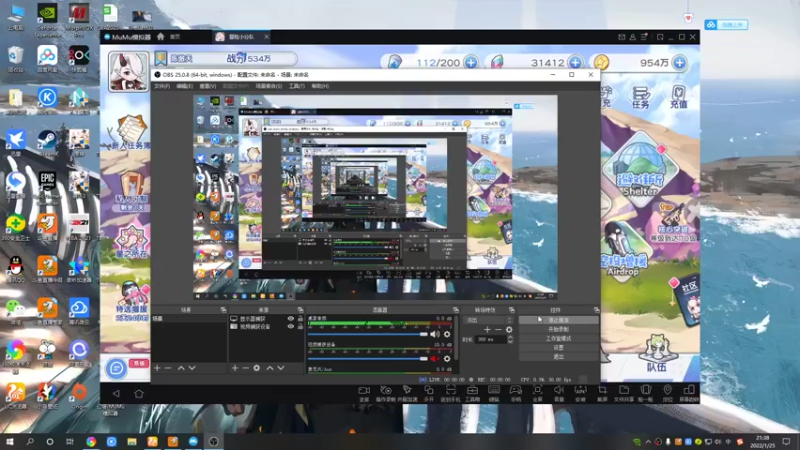Toggle visibility of 显示器捕获 source
The image size is (800, 450).
coord(291,319)
